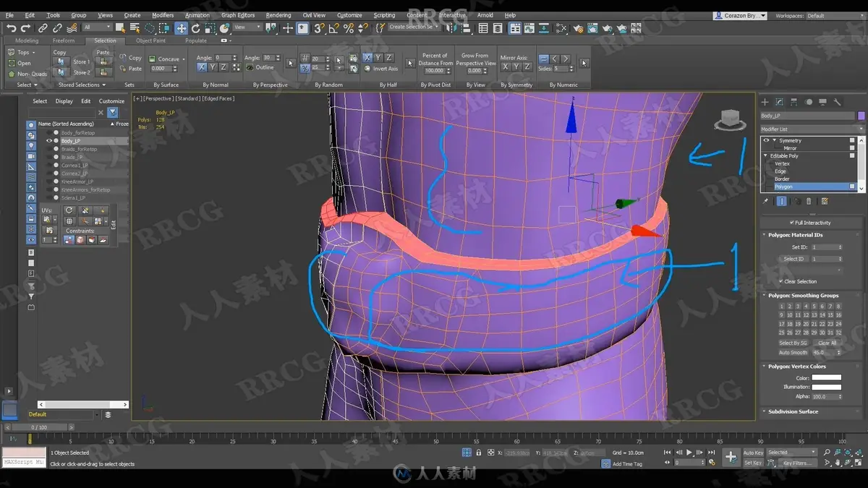Click the Set Keys large plus icon
Image resolution: width=868 pixels, height=488 pixels.
pyautogui.click(x=731, y=457)
